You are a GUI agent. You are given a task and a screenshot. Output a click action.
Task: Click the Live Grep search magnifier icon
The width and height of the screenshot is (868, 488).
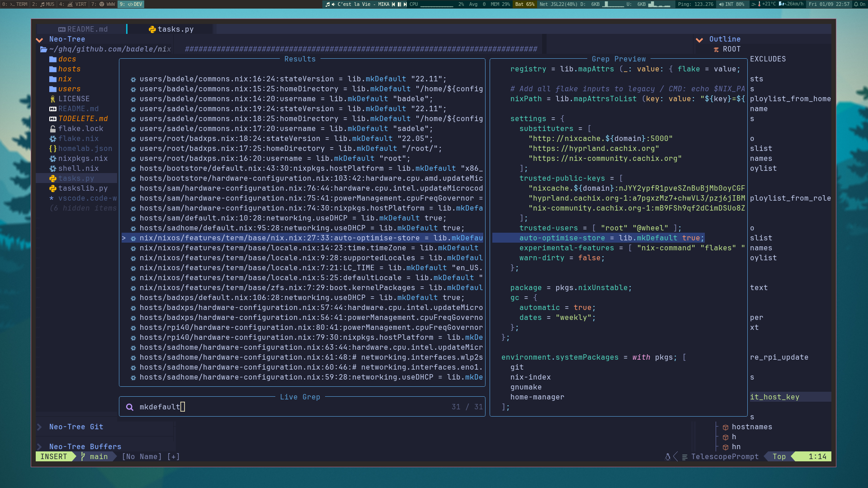pyautogui.click(x=130, y=407)
